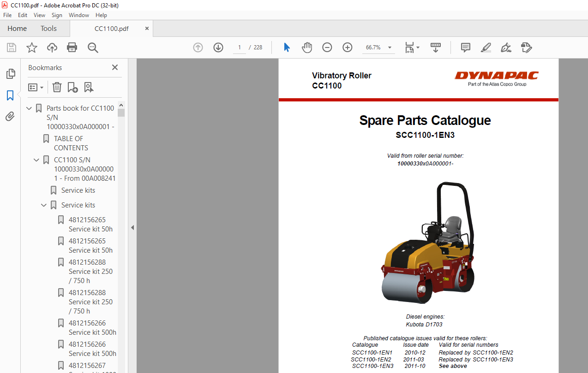
Task: Click the roller illustration on the page
Action: (x=428, y=243)
